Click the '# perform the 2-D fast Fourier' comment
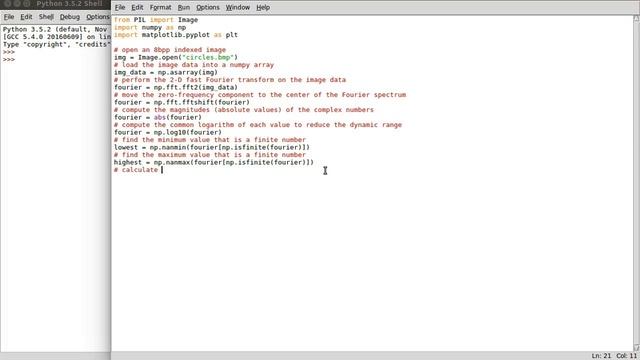The image size is (640, 360). coord(230,80)
